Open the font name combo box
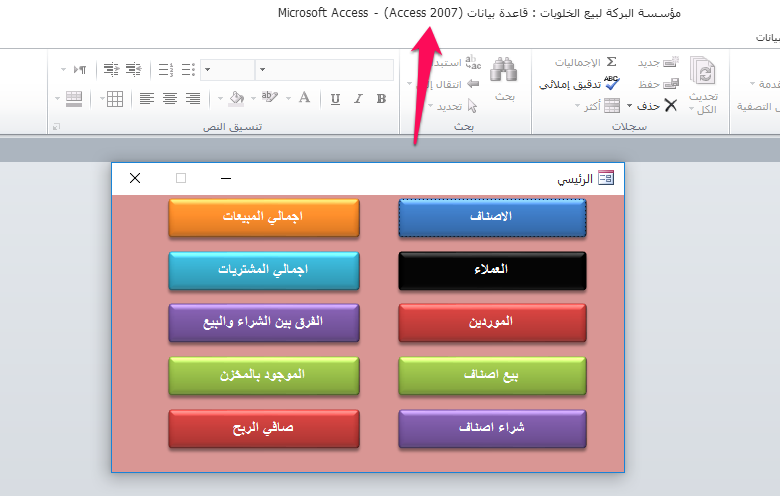Image resolution: width=780 pixels, height=496 pixels. coord(324,70)
